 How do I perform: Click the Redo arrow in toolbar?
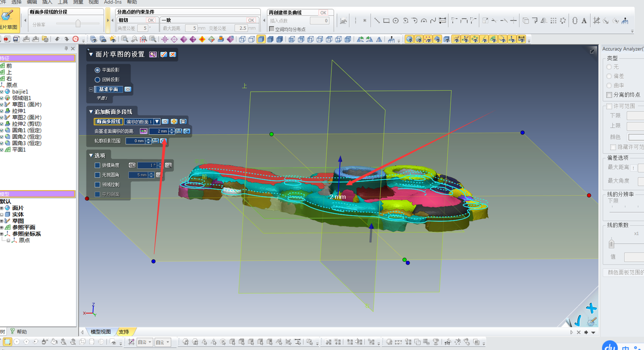tap(66, 39)
